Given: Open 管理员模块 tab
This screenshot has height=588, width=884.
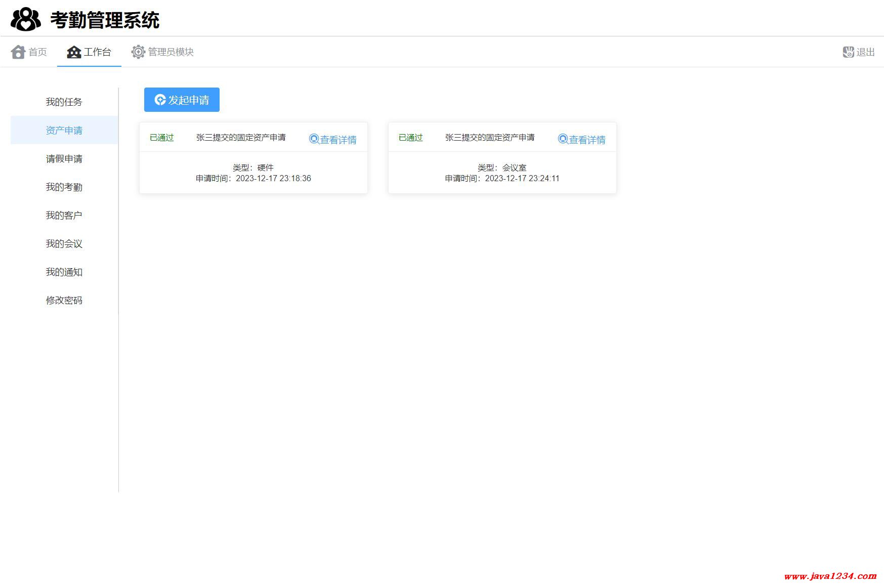Looking at the screenshot, I should (162, 52).
